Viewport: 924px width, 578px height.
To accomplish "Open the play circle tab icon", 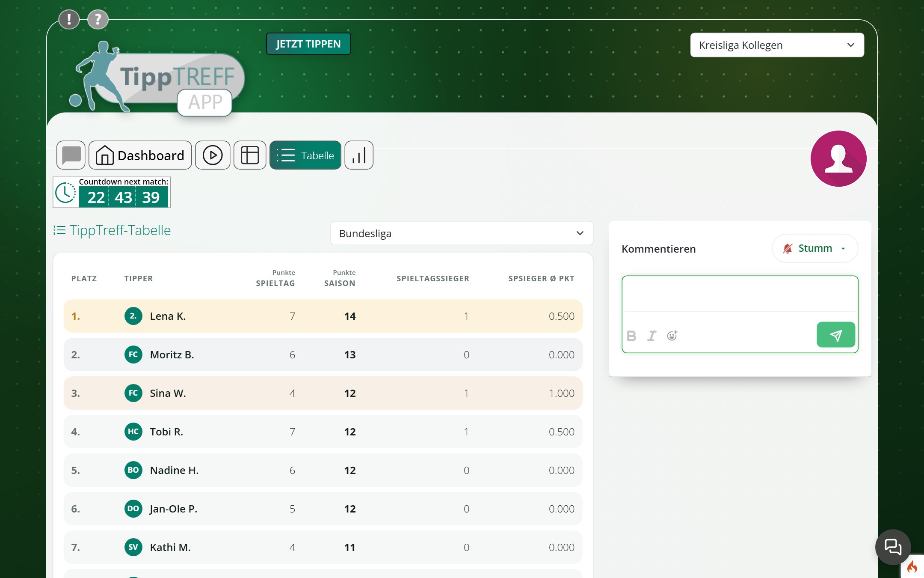I will pyautogui.click(x=213, y=155).
